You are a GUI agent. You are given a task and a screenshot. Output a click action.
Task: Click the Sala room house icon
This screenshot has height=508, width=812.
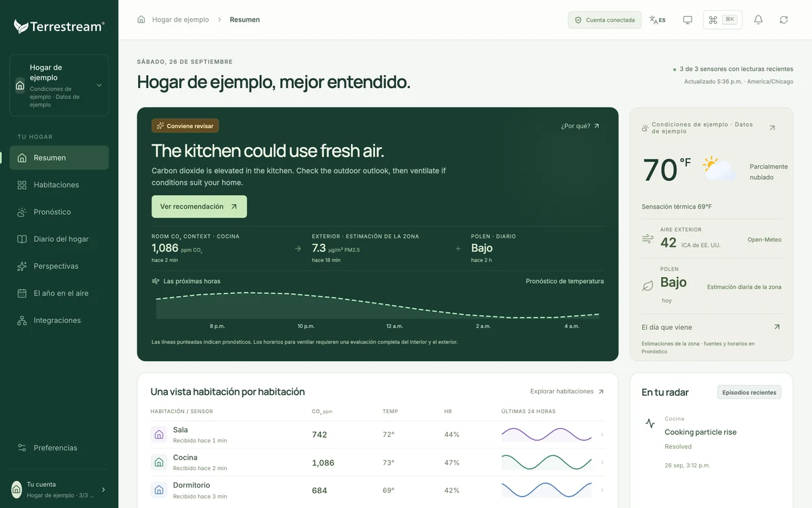click(x=159, y=435)
